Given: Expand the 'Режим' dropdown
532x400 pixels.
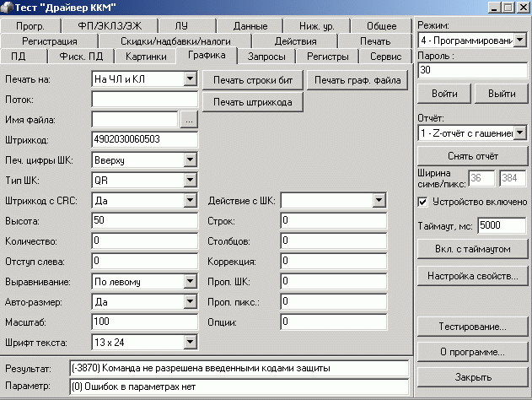Looking at the screenshot, I should (520, 41).
